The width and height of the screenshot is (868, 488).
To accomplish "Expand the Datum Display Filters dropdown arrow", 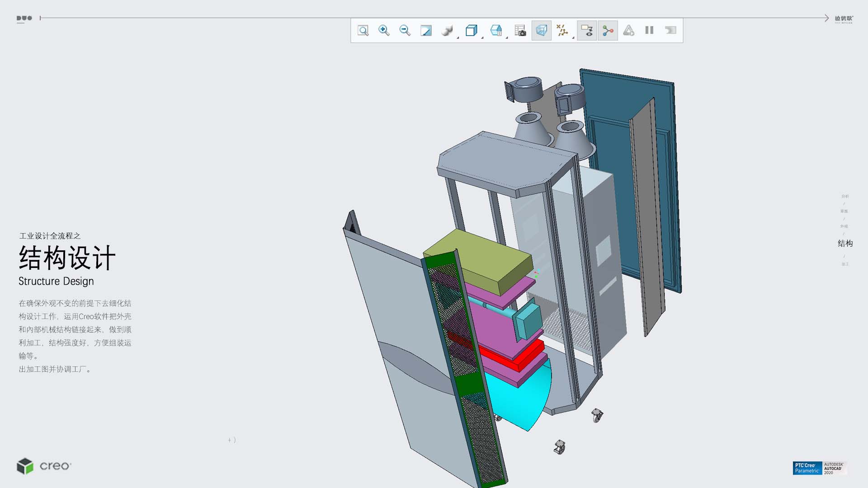I will point(573,38).
